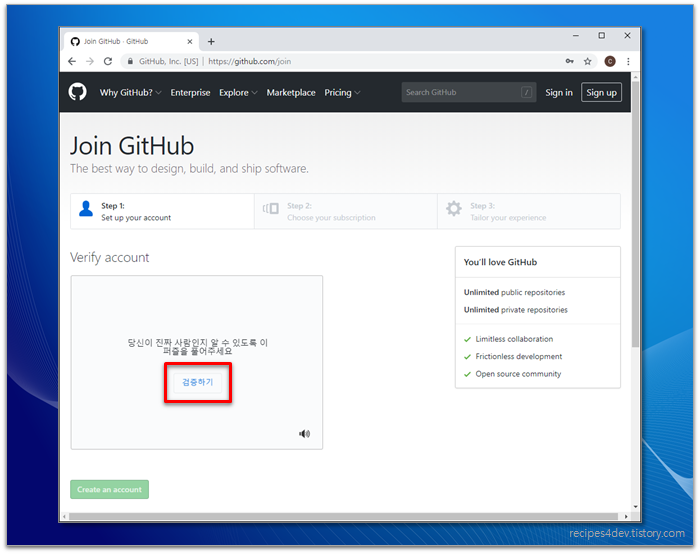Viewport: 700px width, 555px height.
Task: Click 'Unlimited private repositories' text
Action: pyautogui.click(x=516, y=309)
